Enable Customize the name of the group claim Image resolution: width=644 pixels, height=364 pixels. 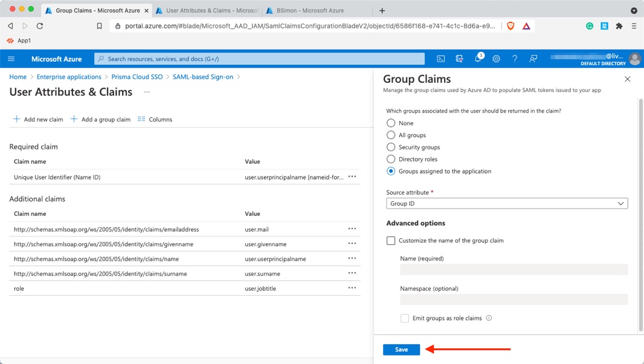click(391, 241)
